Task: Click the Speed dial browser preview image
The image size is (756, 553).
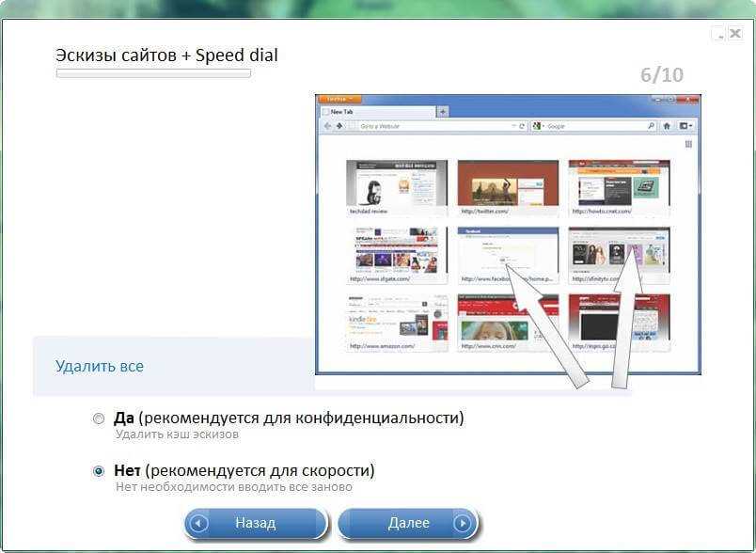Action: tap(508, 234)
